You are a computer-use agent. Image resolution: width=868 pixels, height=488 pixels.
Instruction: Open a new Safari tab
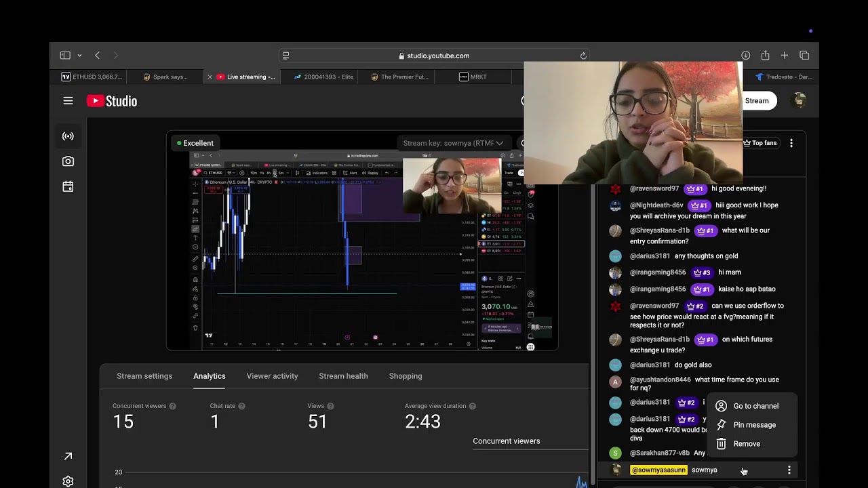coord(785,56)
